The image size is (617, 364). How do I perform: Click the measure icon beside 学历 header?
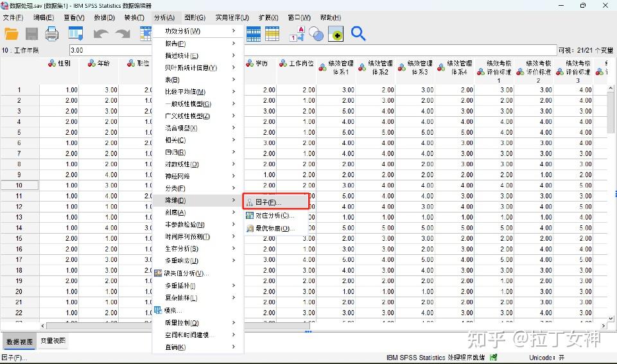(x=250, y=64)
